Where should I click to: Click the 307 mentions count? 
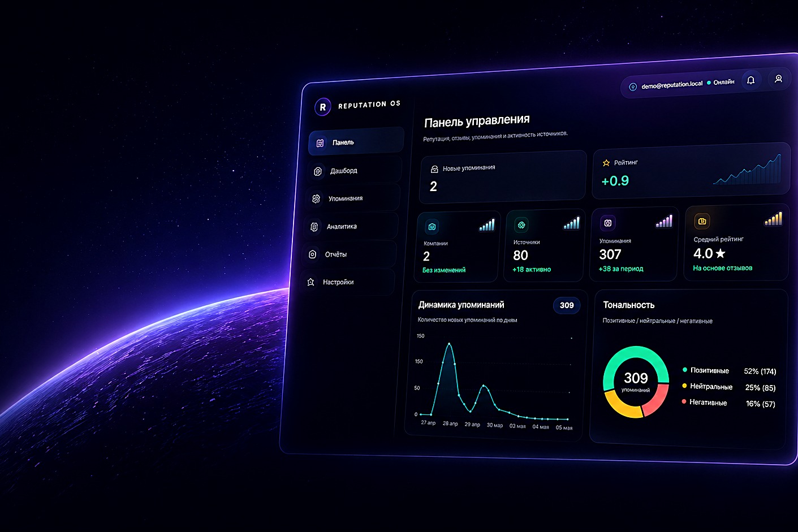(610, 254)
